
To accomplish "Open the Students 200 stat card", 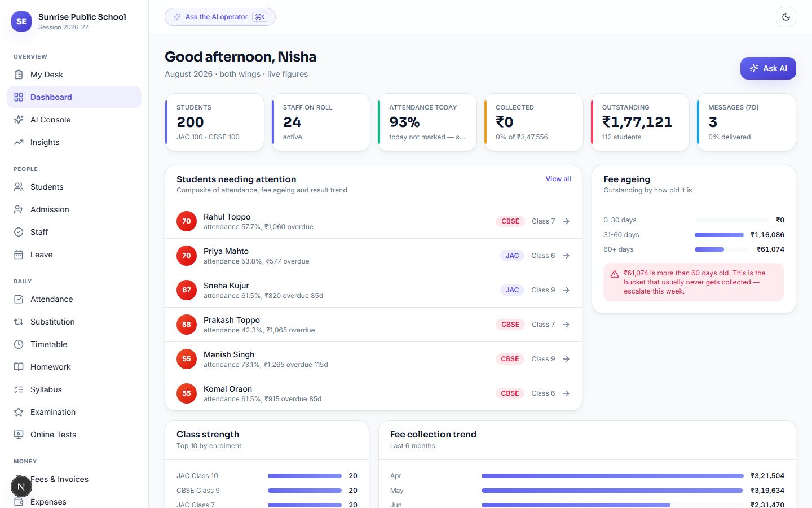I will 214,122.
